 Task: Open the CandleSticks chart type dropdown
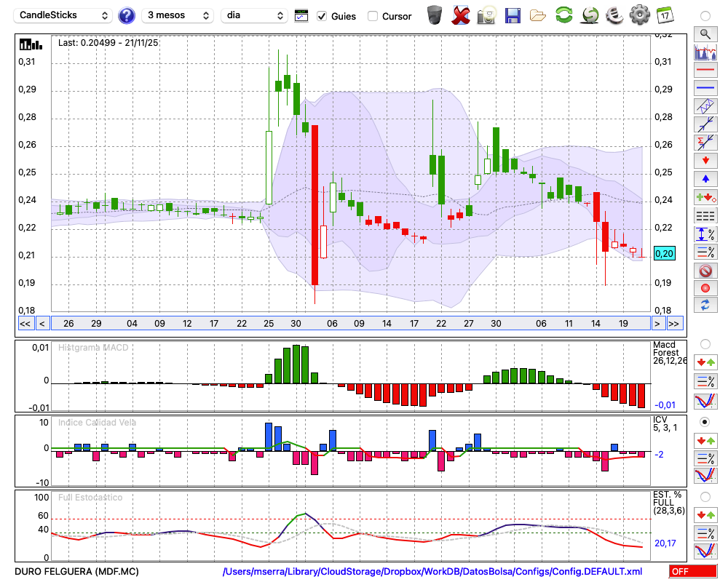[x=64, y=15]
